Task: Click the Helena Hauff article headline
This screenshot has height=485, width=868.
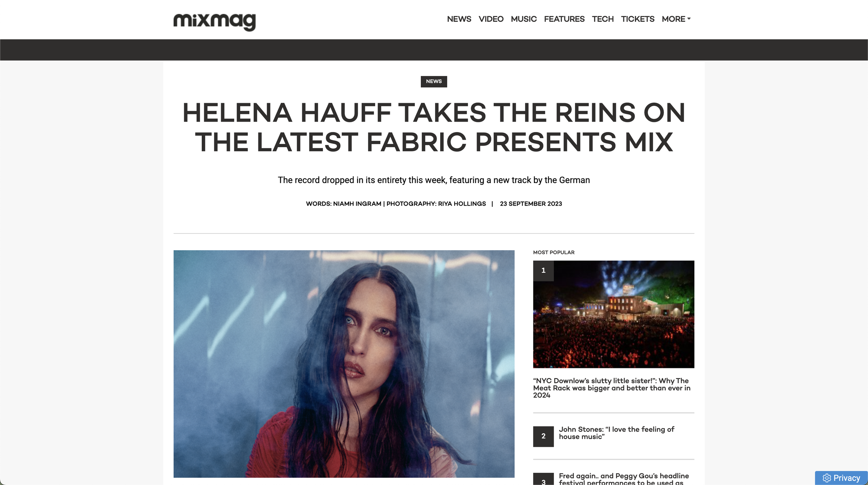Action: point(434,127)
